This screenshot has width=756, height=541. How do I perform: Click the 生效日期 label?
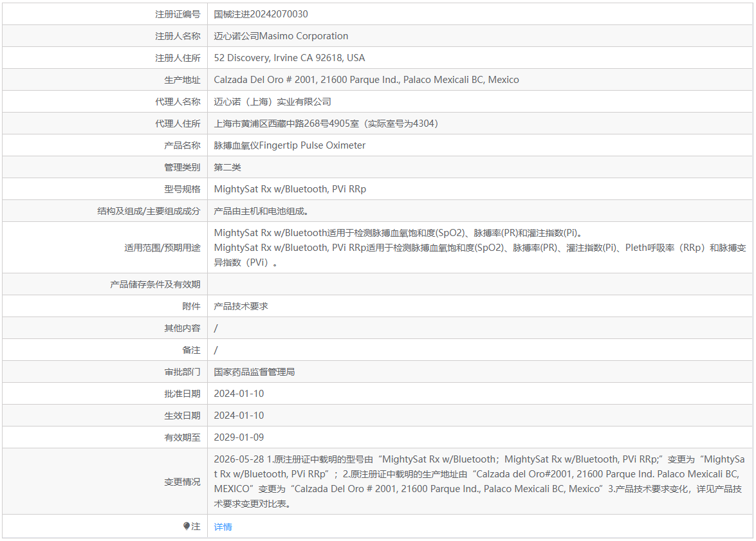pyautogui.click(x=182, y=415)
